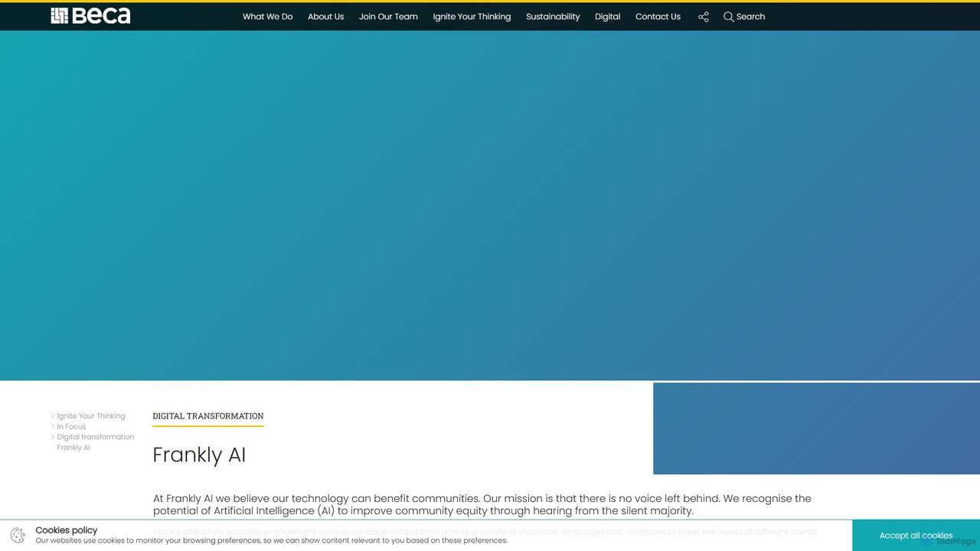Open the Sustainability menu

click(553, 17)
